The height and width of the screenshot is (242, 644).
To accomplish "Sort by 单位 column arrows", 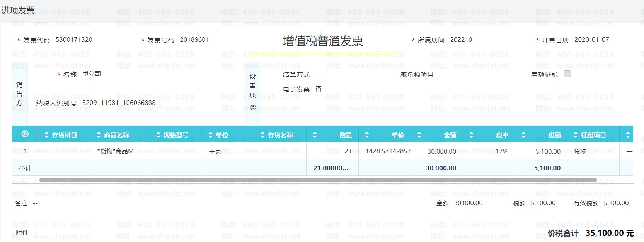I will coord(210,135).
